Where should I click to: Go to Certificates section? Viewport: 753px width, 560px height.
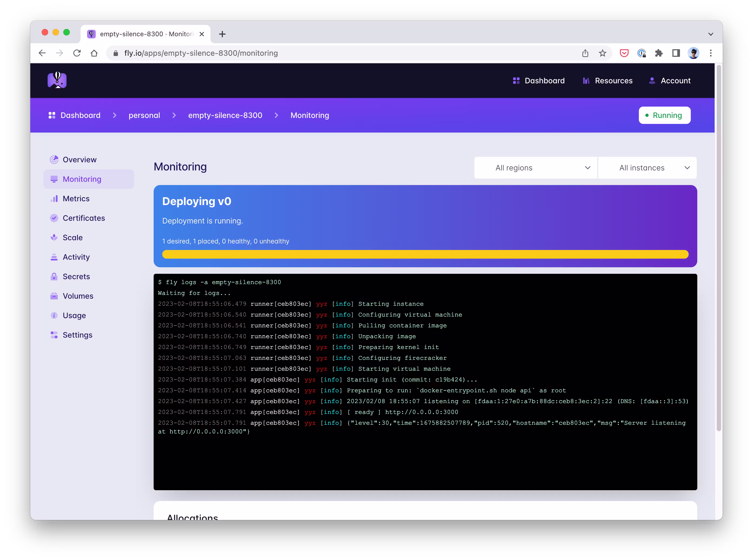(x=84, y=218)
